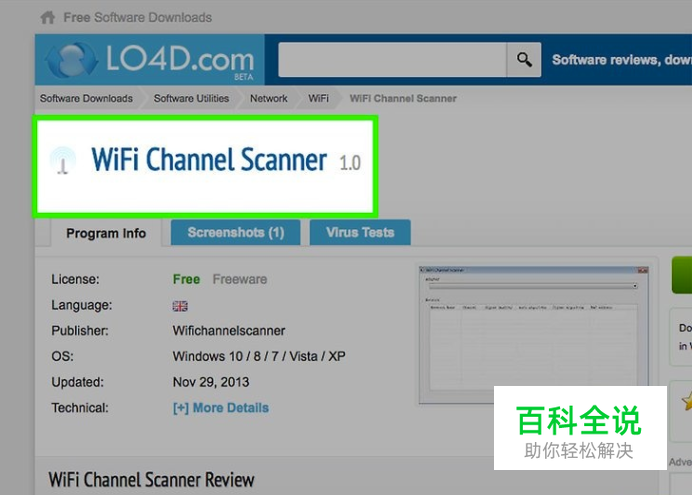Open the Free Software Downloads link
Viewport: 692px width, 495px height.
pyautogui.click(x=137, y=18)
